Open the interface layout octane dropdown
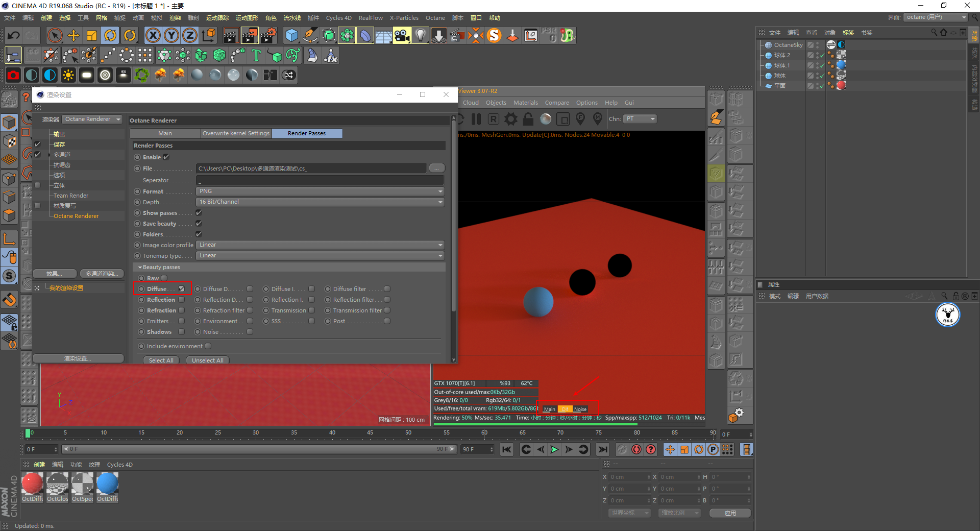Image resolution: width=980 pixels, height=531 pixels. 936,17
